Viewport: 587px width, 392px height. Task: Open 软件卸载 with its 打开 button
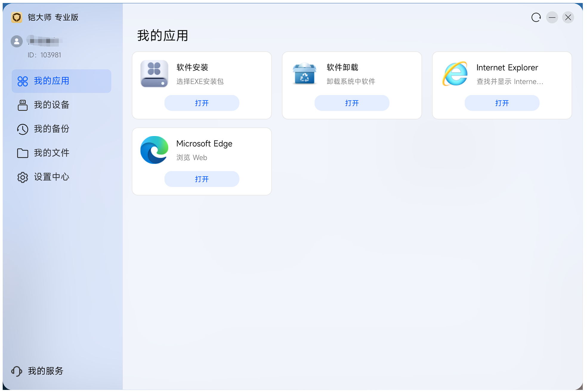[352, 103]
